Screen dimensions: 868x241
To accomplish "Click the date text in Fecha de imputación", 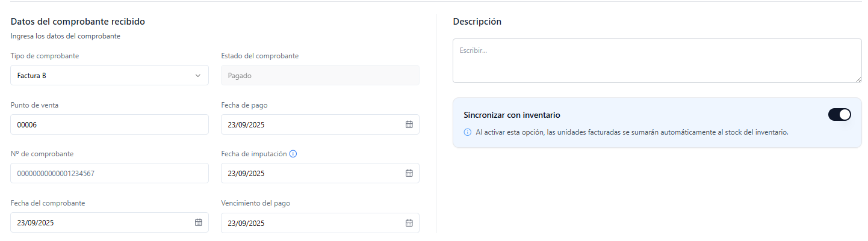I will [246, 174].
